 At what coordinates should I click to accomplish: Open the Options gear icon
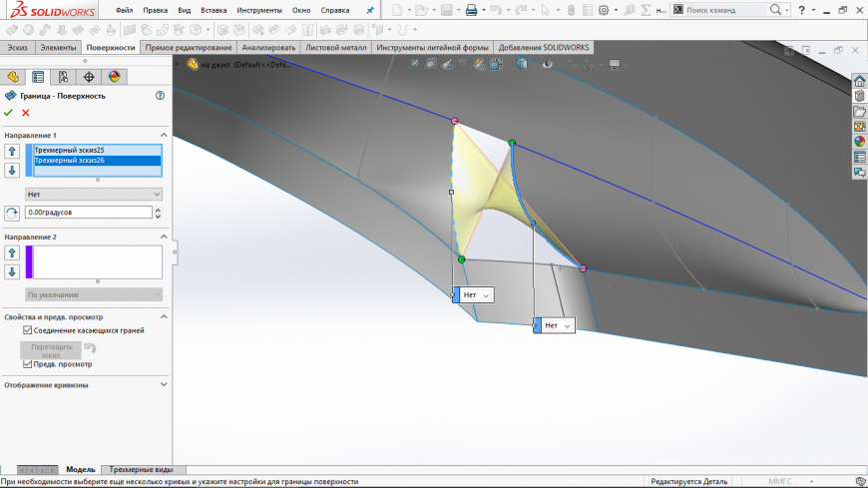pos(604,10)
